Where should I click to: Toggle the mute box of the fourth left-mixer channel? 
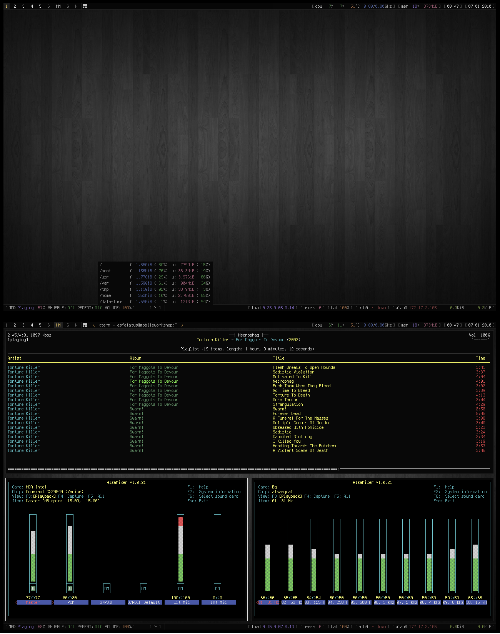click(143, 588)
